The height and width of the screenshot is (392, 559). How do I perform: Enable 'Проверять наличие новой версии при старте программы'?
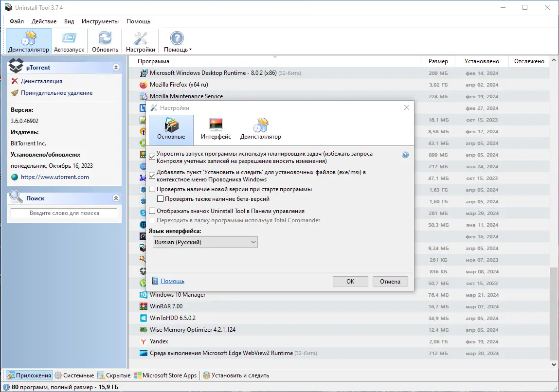pyautogui.click(x=152, y=189)
